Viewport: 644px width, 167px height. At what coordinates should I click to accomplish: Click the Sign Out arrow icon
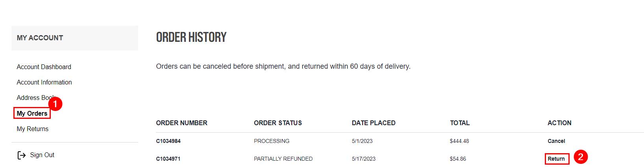(x=21, y=155)
